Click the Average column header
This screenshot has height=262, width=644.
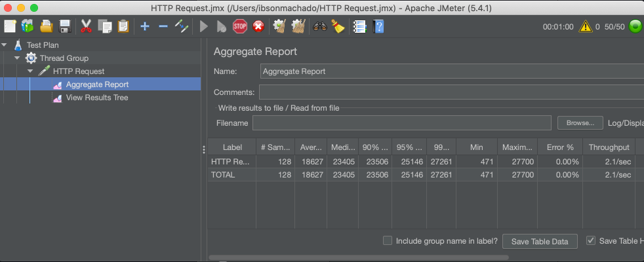pos(311,147)
